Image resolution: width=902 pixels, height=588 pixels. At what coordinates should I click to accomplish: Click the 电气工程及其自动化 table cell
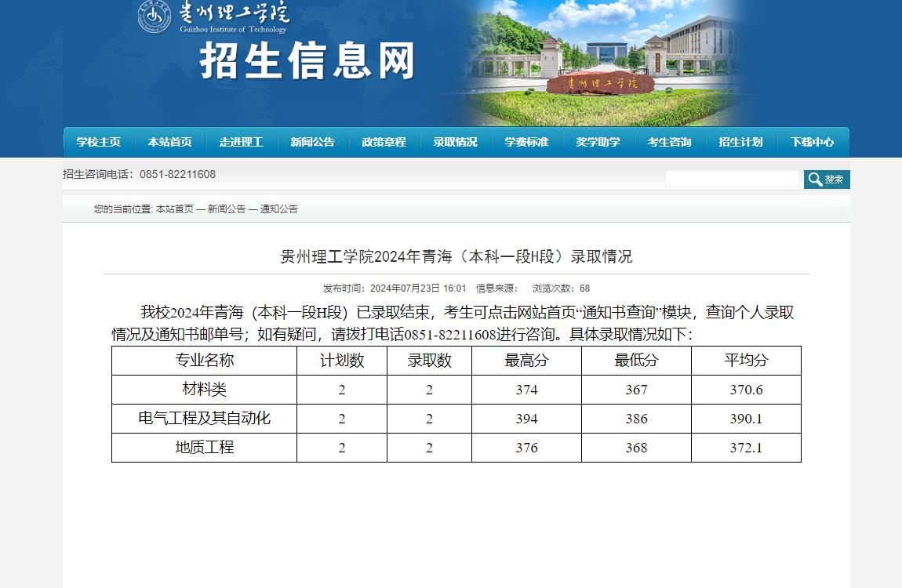click(204, 419)
